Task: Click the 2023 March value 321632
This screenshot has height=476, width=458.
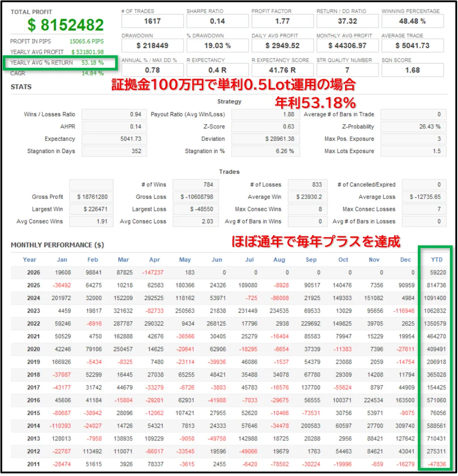Action: (123, 310)
